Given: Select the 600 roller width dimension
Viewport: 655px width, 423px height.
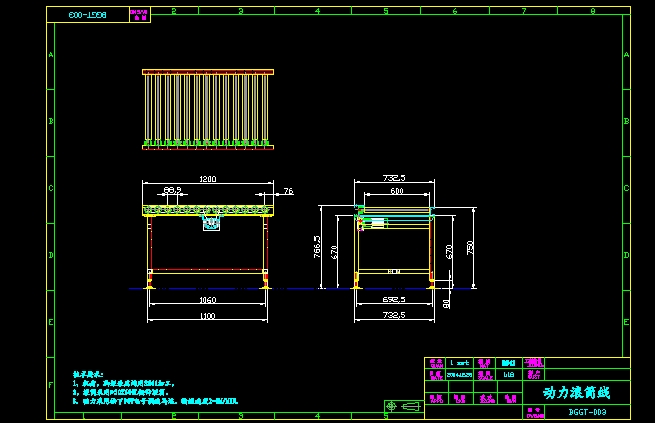Looking at the screenshot, I should tap(396, 191).
